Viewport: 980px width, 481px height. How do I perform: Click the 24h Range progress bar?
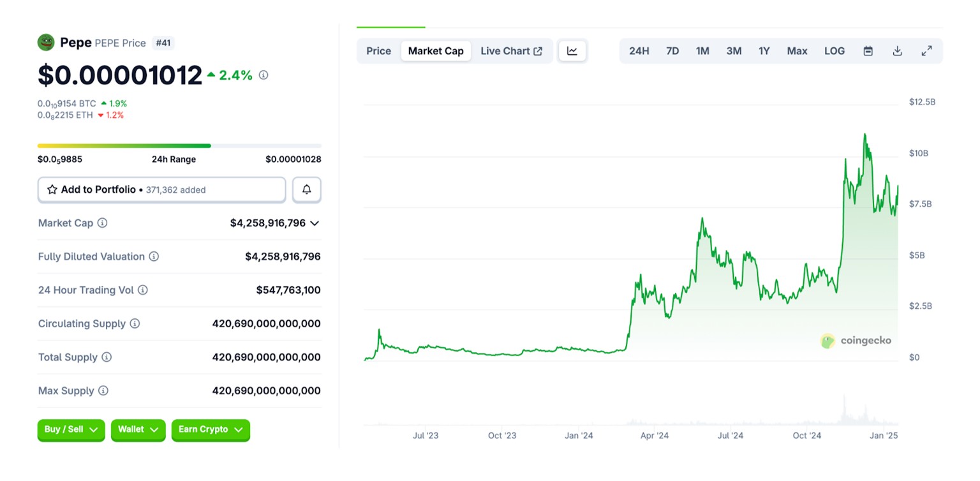[179, 145]
